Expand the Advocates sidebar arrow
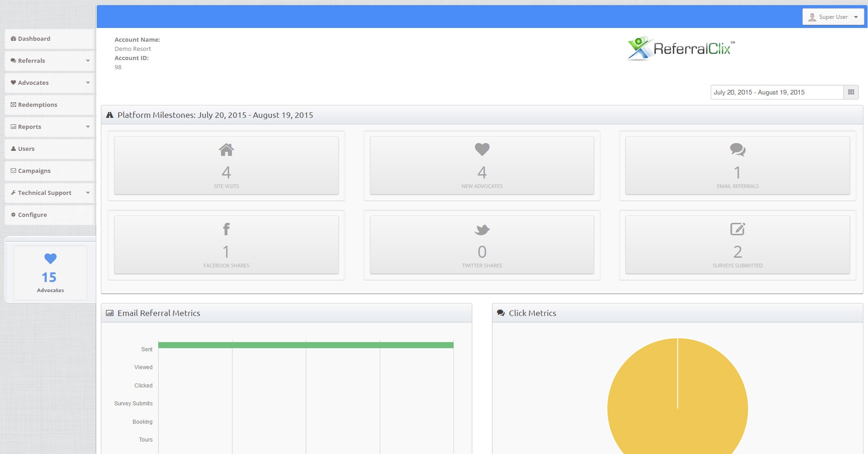 click(88, 83)
